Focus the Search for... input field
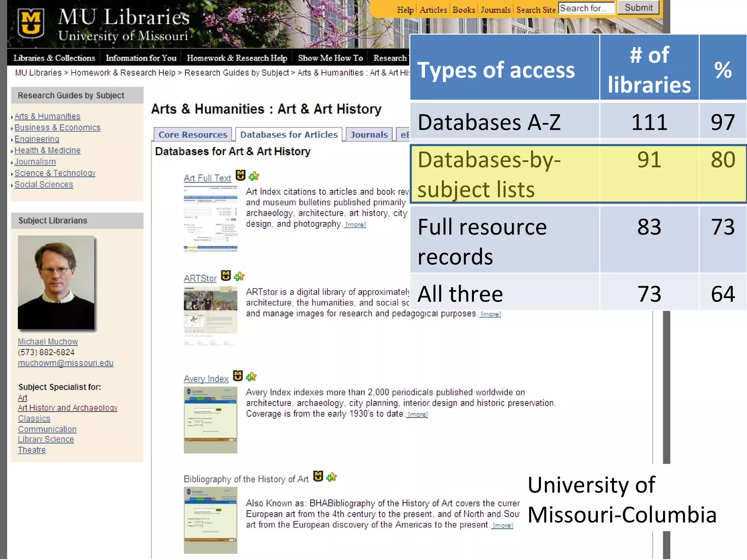This screenshot has width=747, height=560. click(x=586, y=8)
